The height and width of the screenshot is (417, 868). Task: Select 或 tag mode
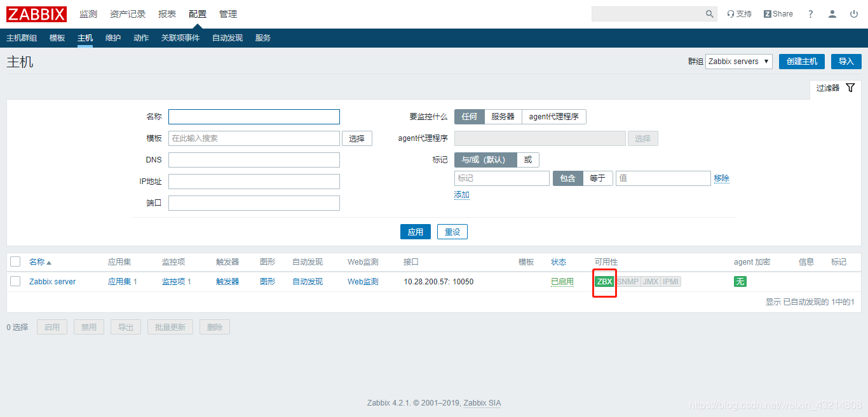[528, 160]
